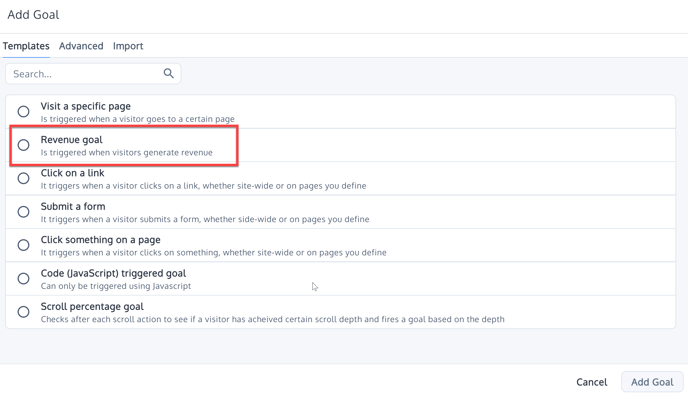The image size is (688, 395).
Task: Switch to the Templates tab
Action: click(x=26, y=46)
